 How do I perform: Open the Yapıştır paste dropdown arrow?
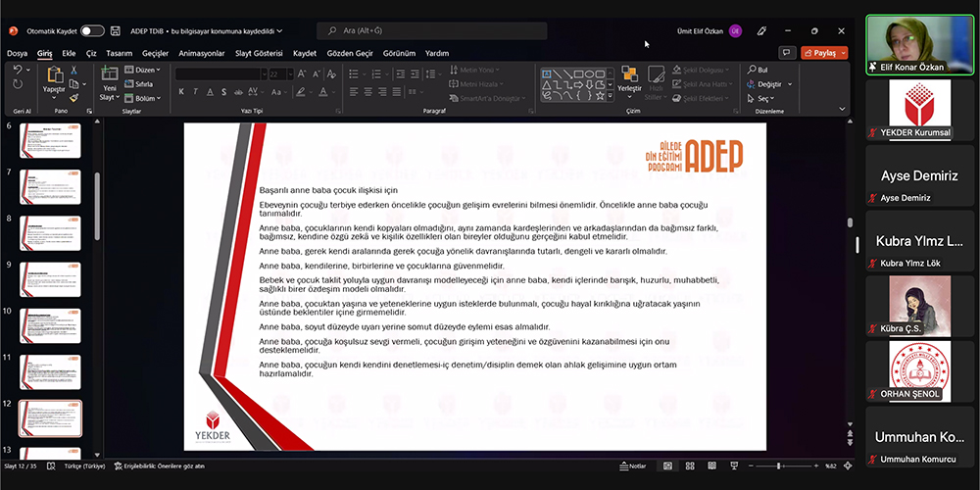tap(54, 97)
